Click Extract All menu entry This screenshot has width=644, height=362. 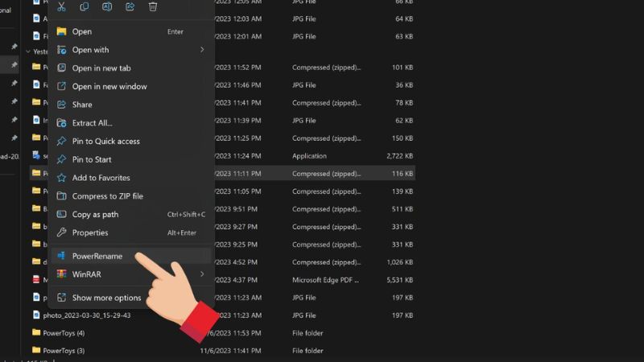(x=92, y=123)
